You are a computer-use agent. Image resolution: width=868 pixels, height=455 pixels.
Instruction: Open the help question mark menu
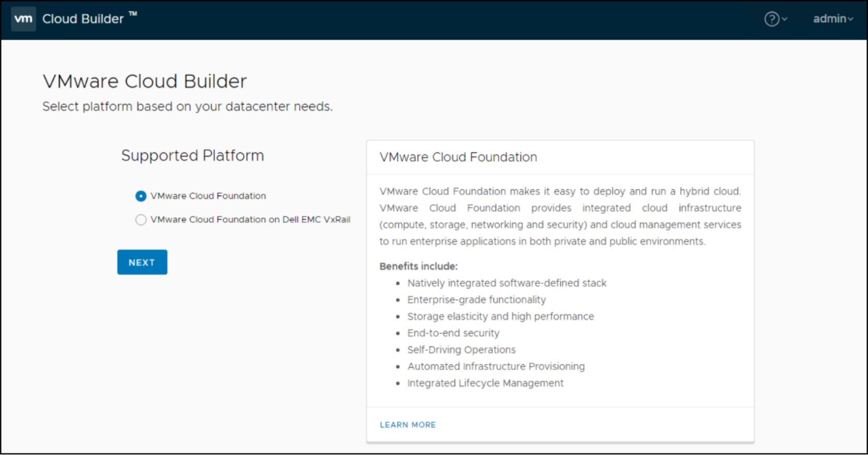pos(776,19)
